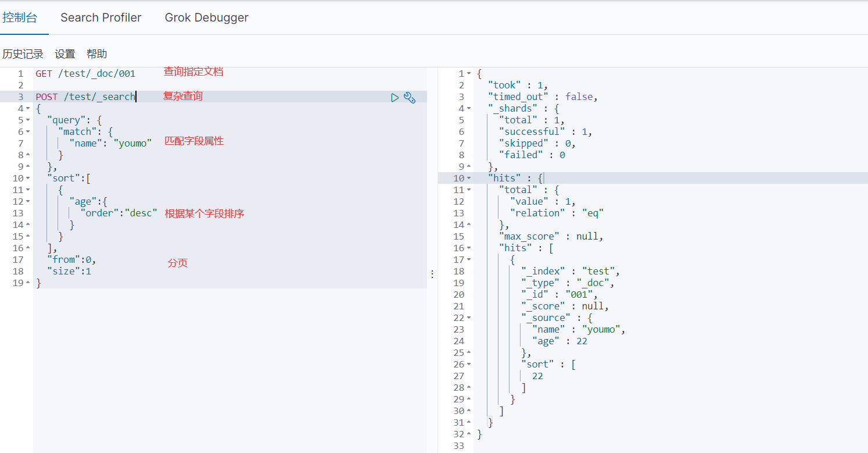The width and height of the screenshot is (868, 453).
Task: Collapse the "match" block fold arrow at line 6
Action: click(x=28, y=132)
